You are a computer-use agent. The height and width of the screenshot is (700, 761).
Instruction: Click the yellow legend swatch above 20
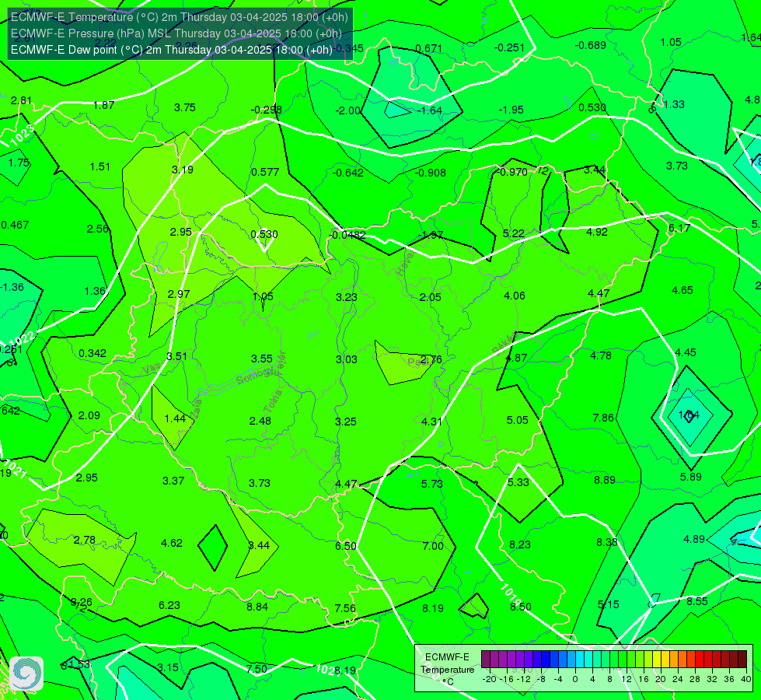click(657, 660)
